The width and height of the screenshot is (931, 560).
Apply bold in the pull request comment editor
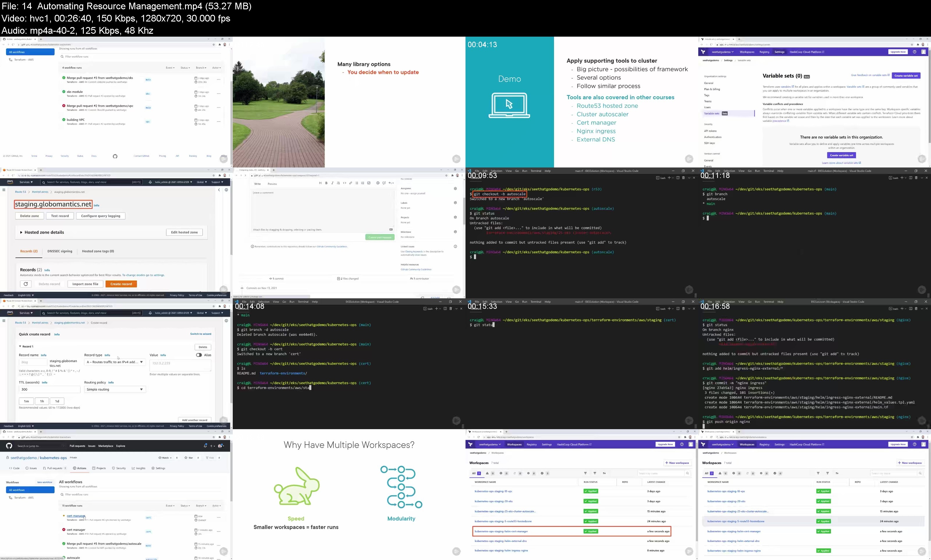[x=326, y=183]
